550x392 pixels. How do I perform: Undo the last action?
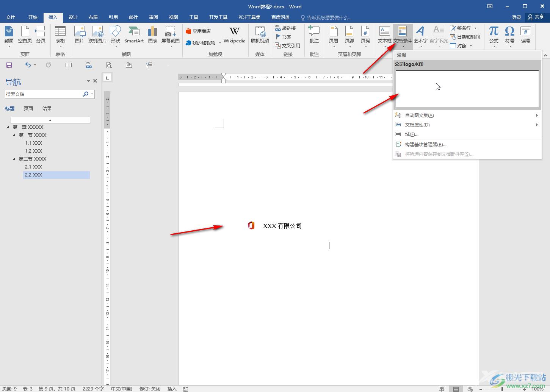pyautogui.click(x=28, y=65)
